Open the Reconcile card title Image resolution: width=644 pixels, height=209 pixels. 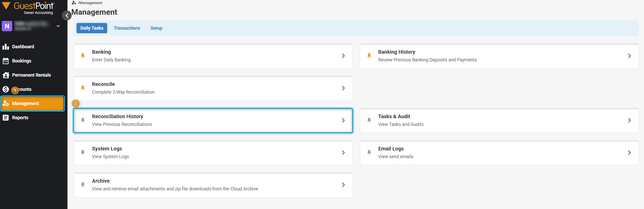click(103, 84)
